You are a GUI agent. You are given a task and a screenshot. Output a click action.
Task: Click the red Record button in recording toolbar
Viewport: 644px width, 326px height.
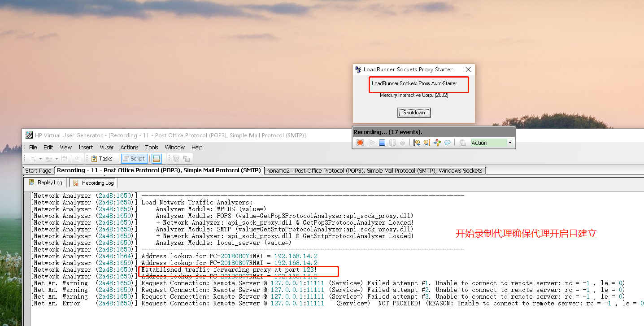360,143
